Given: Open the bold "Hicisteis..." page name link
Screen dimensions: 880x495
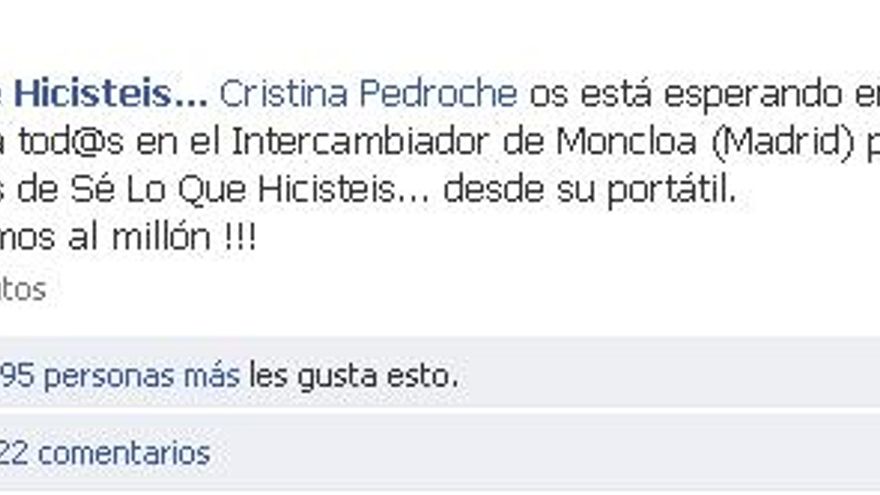Looking at the screenshot, I should [x=111, y=93].
